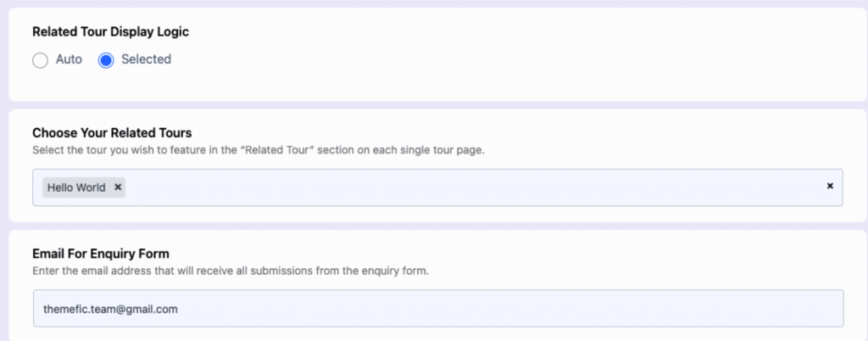868x341 pixels.
Task: Clear all selected related tours
Action: click(x=830, y=186)
